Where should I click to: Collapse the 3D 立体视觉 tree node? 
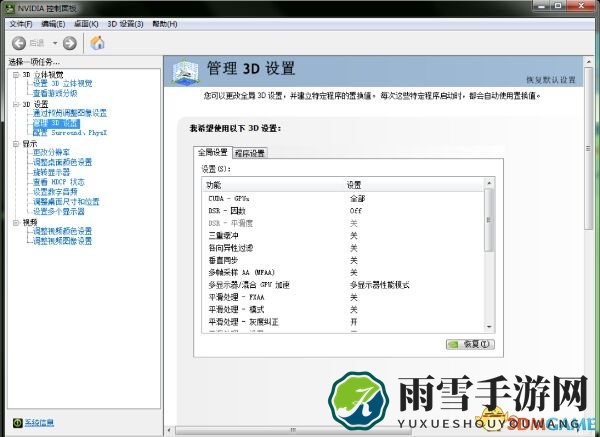coord(16,75)
